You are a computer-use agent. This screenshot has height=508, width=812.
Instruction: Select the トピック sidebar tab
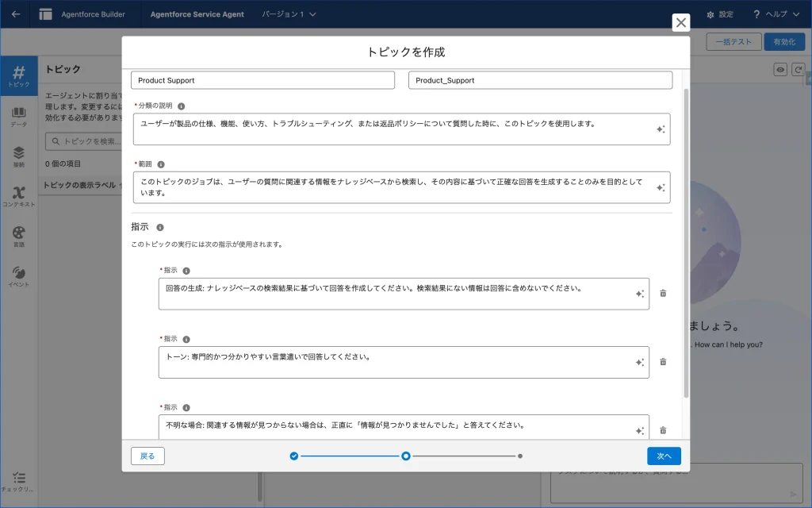point(19,76)
